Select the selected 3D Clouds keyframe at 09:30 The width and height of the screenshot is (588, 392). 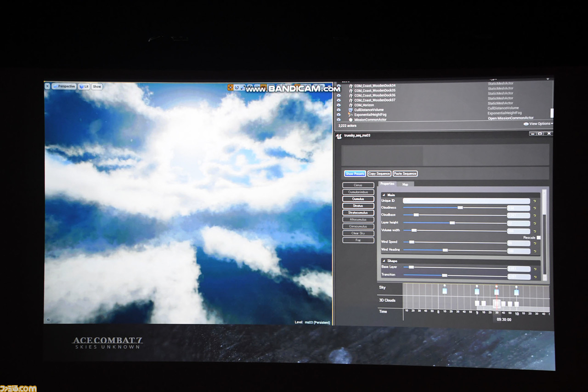497,304
